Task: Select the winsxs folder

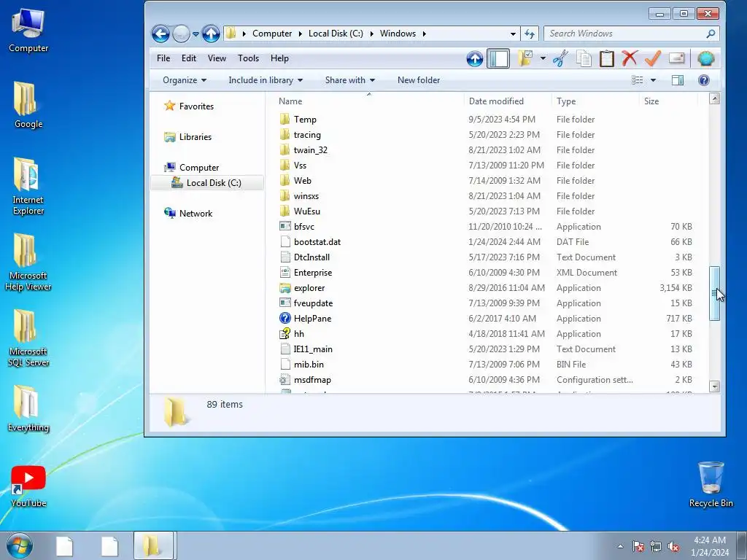Action: click(306, 196)
